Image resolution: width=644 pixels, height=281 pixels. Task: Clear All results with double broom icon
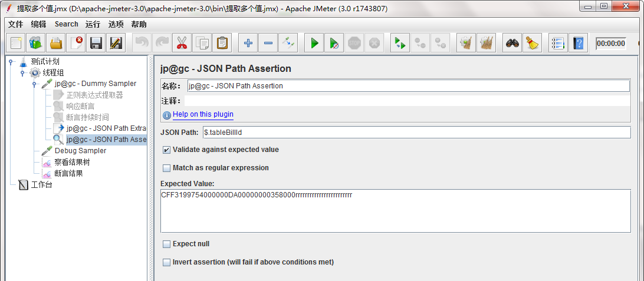[x=487, y=42]
